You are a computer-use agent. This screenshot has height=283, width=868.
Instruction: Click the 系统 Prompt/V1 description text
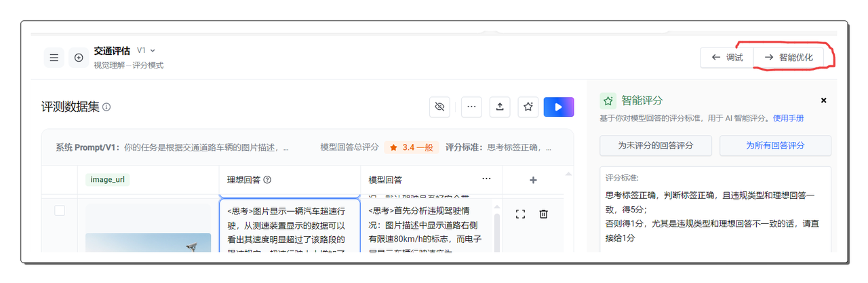[x=172, y=147]
